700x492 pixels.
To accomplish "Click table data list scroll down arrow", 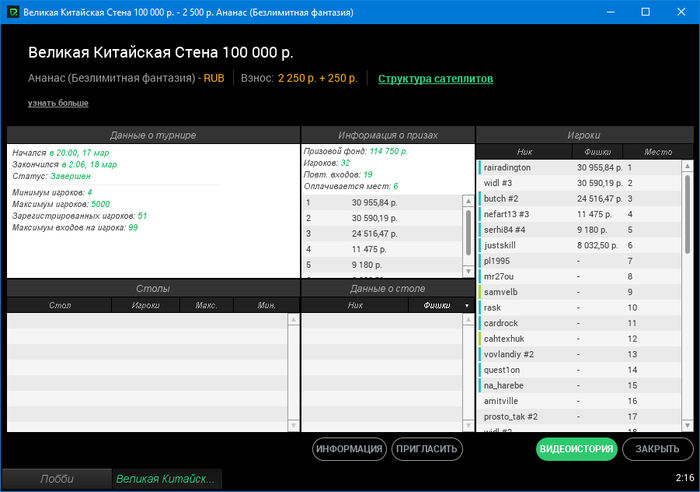I will (x=468, y=425).
